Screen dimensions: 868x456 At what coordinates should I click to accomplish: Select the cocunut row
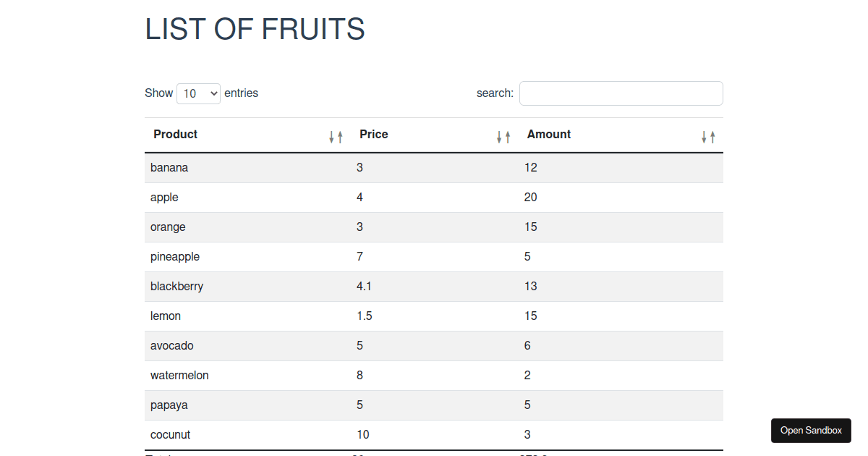(434, 435)
